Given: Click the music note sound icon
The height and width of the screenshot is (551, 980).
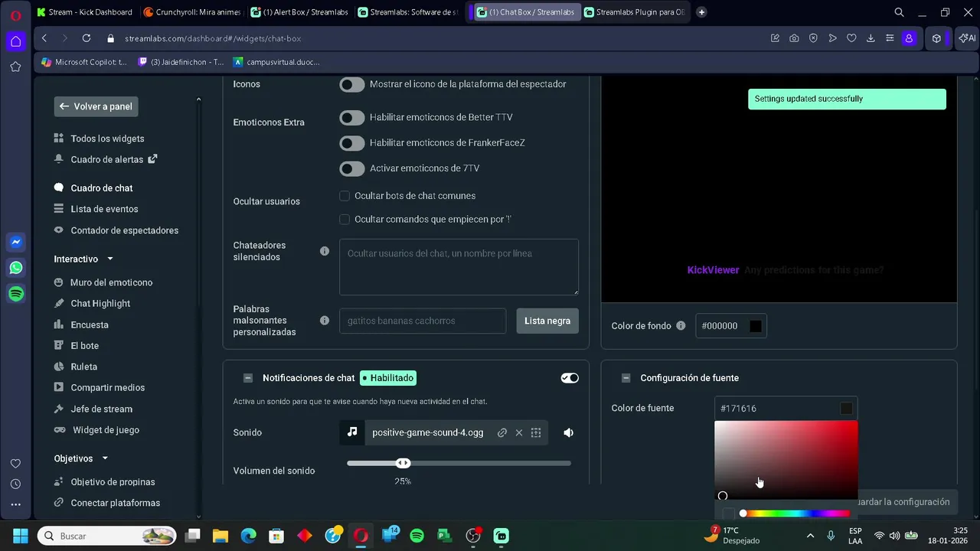Looking at the screenshot, I should (x=352, y=432).
